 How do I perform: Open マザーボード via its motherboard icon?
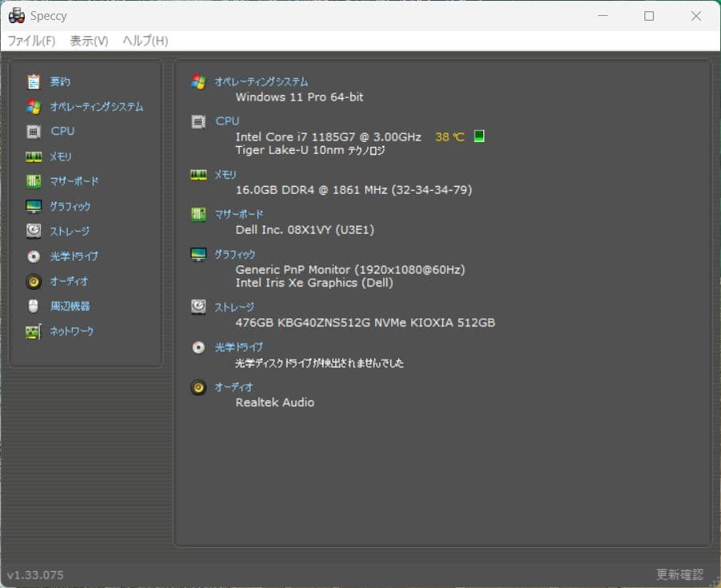click(32, 181)
